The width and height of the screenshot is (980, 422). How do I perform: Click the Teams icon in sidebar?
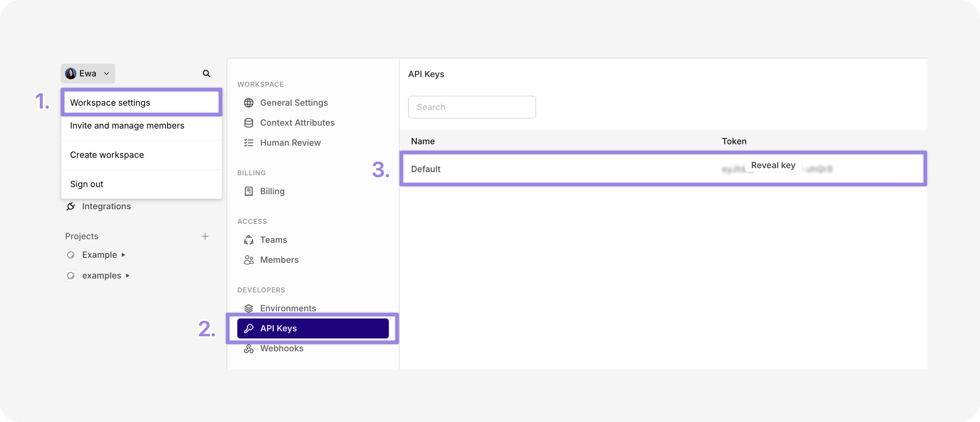coord(248,240)
